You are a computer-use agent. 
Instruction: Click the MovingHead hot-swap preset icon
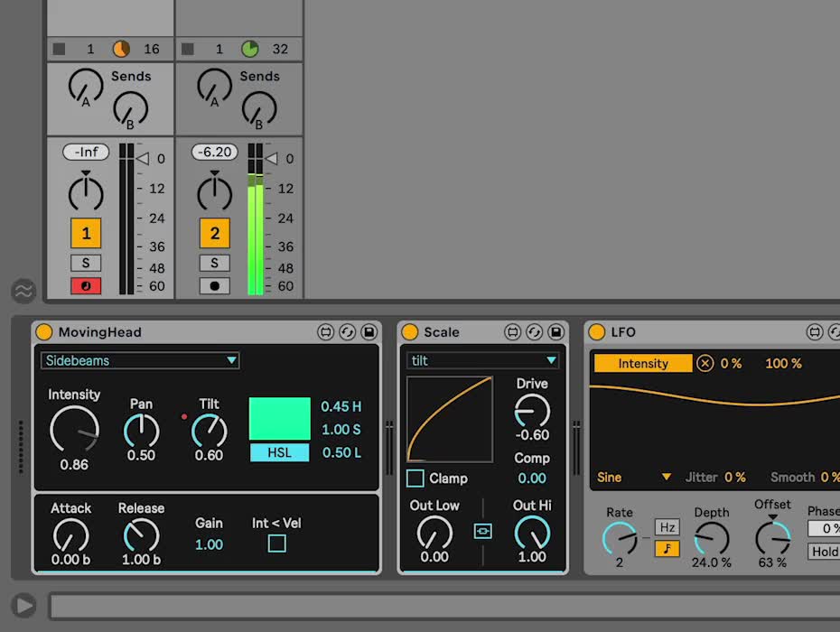point(347,332)
